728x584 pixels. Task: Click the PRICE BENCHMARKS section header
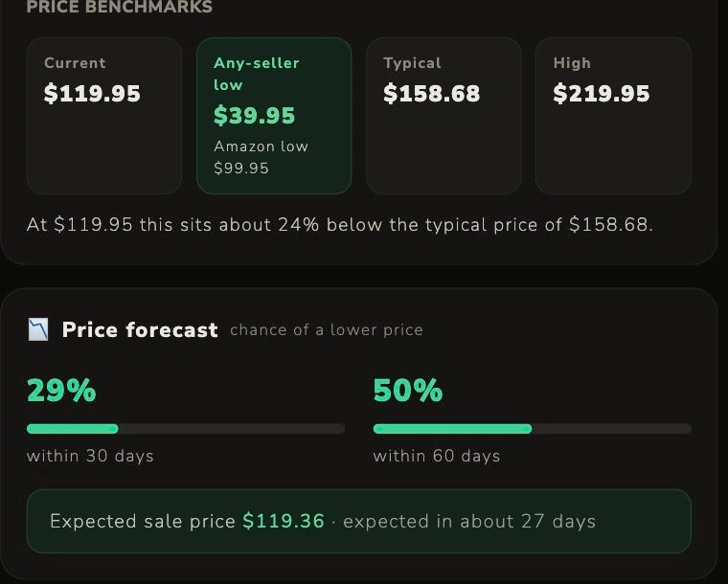pyautogui.click(x=120, y=7)
